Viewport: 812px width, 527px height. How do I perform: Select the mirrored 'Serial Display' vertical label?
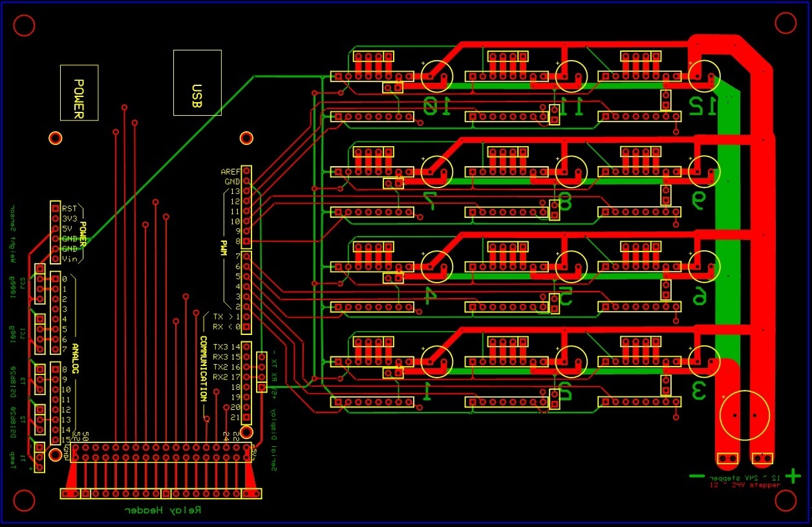pos(273,440)
